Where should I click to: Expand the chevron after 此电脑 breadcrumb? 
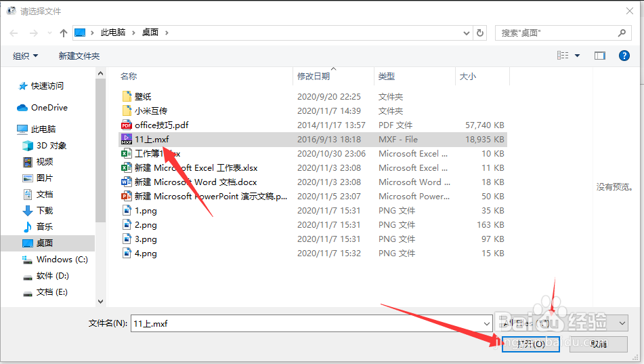point(133,33)
